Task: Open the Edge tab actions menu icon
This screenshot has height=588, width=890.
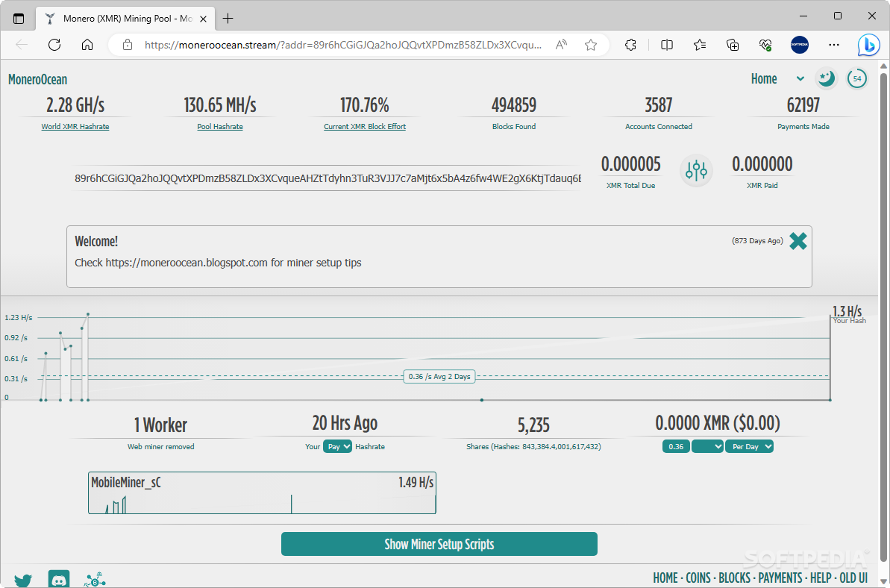Action: 19,18
